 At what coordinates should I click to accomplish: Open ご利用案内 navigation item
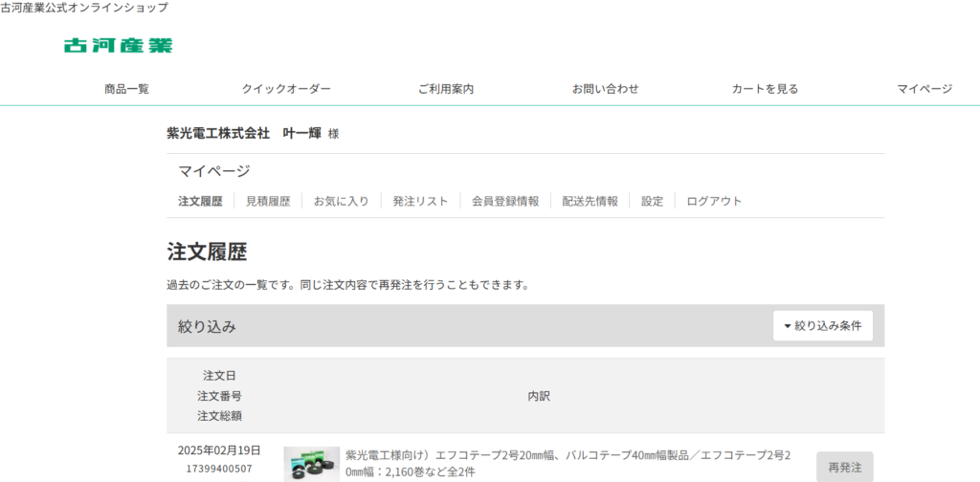click(446, 89)
